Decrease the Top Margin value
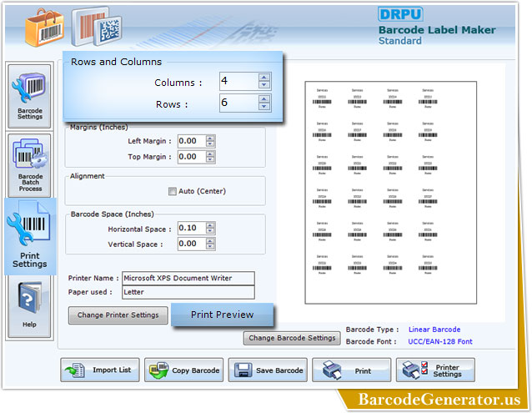 click(210, 159)
